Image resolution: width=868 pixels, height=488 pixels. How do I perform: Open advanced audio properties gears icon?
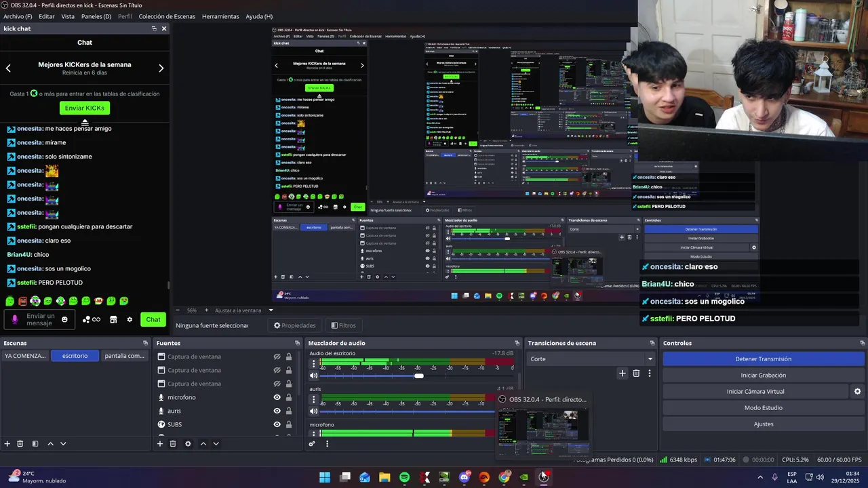pos(312,444)
